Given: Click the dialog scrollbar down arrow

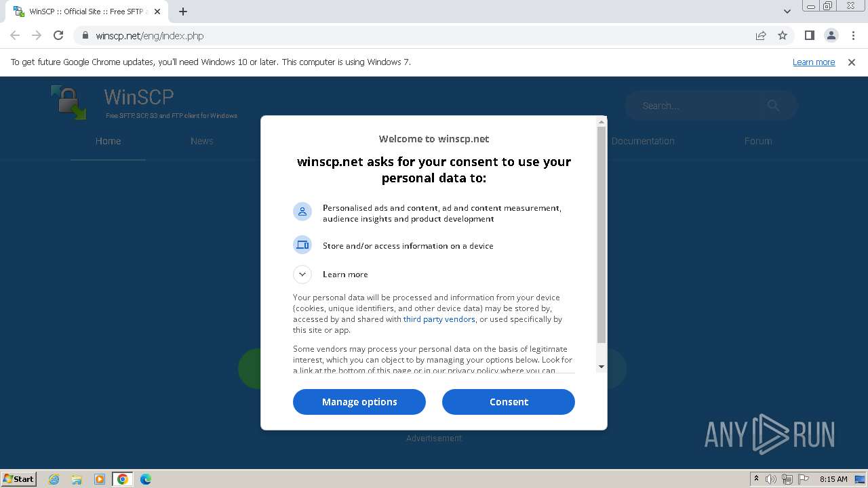Looking at the screenshot, I should tap(601, 367).
